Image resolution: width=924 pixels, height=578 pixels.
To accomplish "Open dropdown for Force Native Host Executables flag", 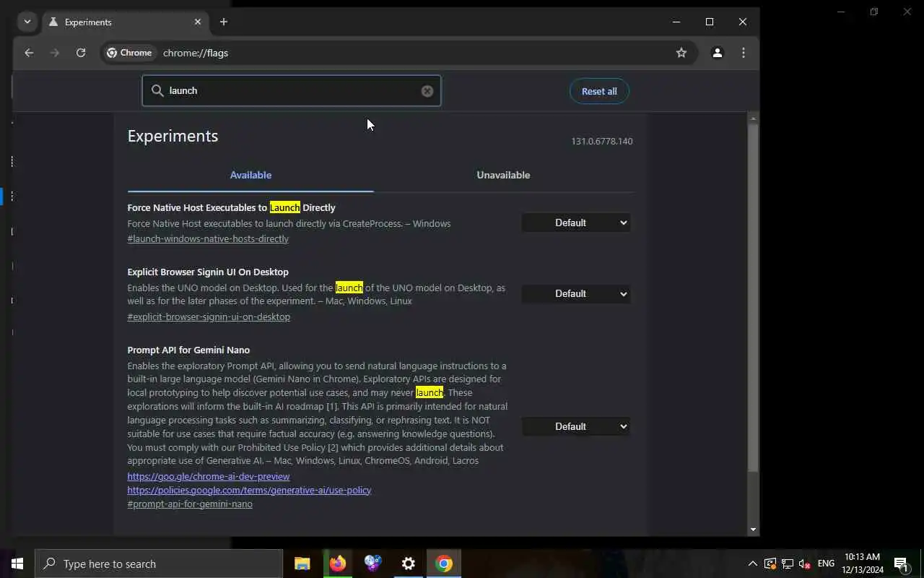I will pyautogui.click(x=576, y=223).
